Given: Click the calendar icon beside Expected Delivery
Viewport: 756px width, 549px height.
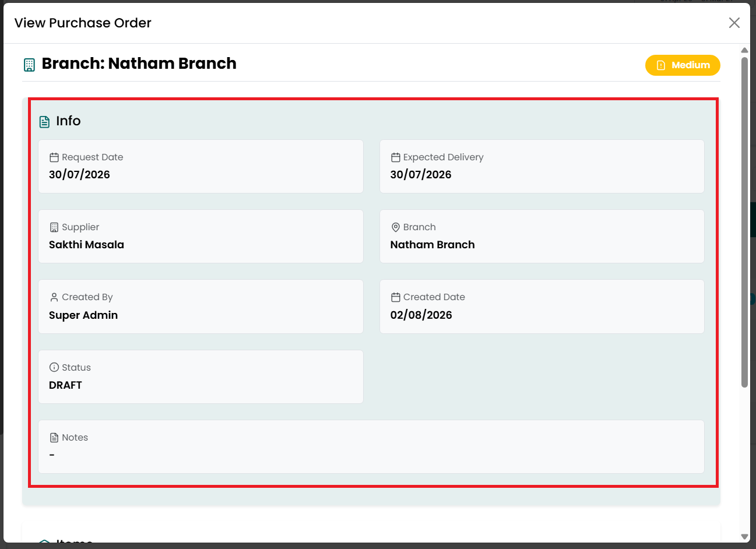Looking at the screenshot, I should pyautogui.click(x=396, y=157).
